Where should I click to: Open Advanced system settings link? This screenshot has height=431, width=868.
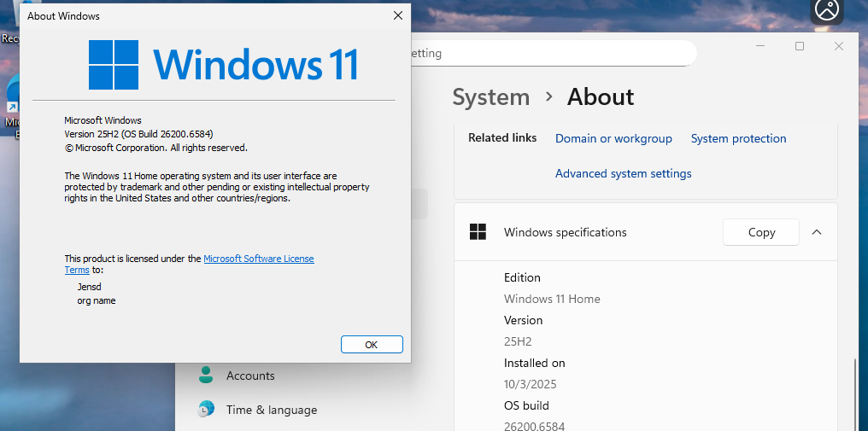click(623, 173)
